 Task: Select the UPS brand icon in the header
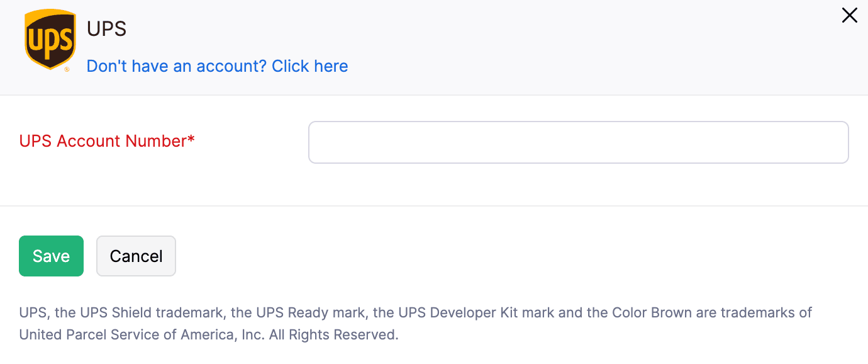pos(50,39)
